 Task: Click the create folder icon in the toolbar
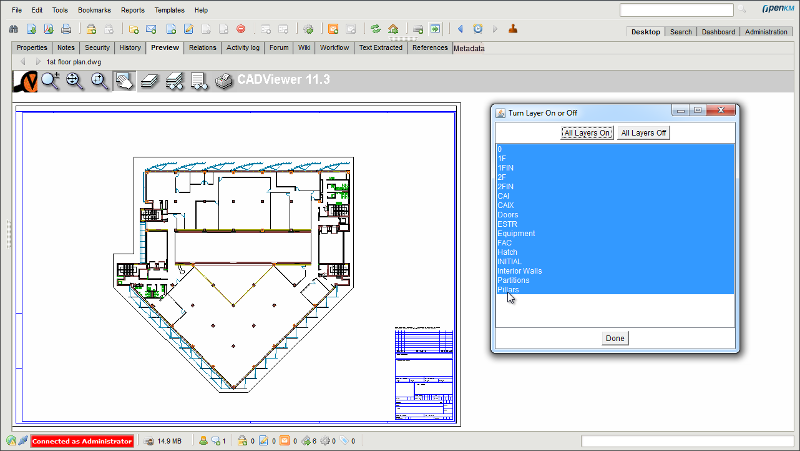pyautogui.click(x=134, y=29)
